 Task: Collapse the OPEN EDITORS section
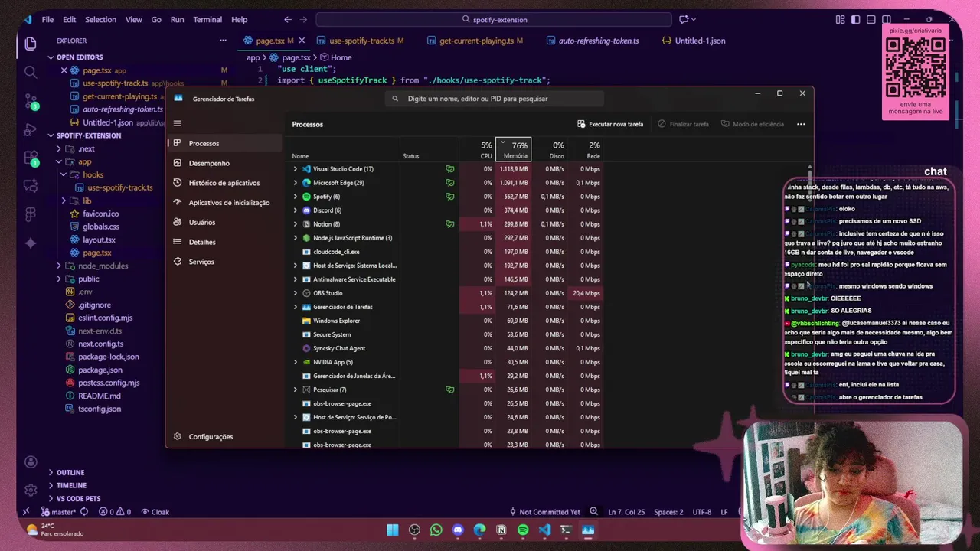pyautogui.click(x=51, y=57)
